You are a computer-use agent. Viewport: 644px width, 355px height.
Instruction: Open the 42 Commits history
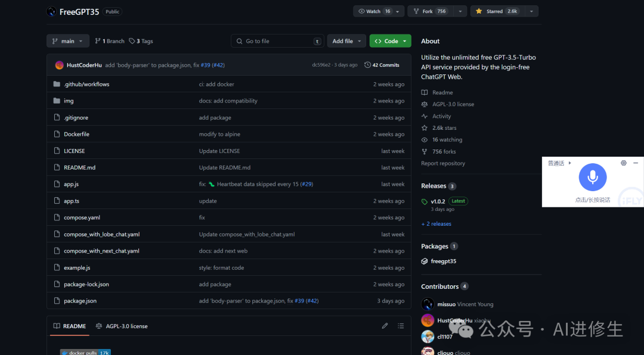[x=382, y=65]
